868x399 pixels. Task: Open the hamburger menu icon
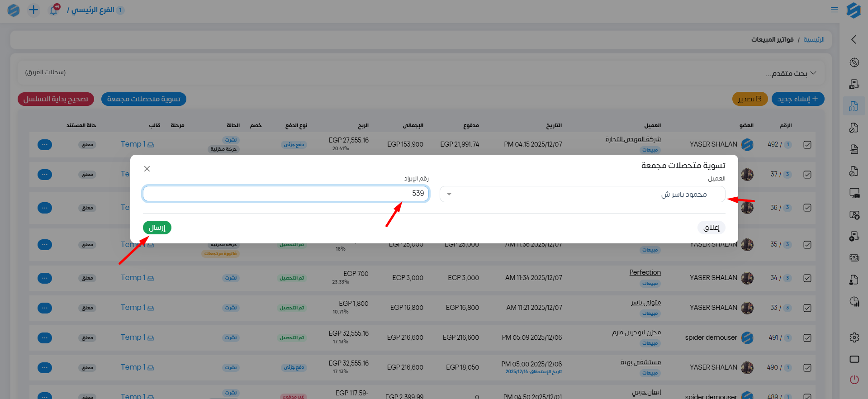[834, 10]
